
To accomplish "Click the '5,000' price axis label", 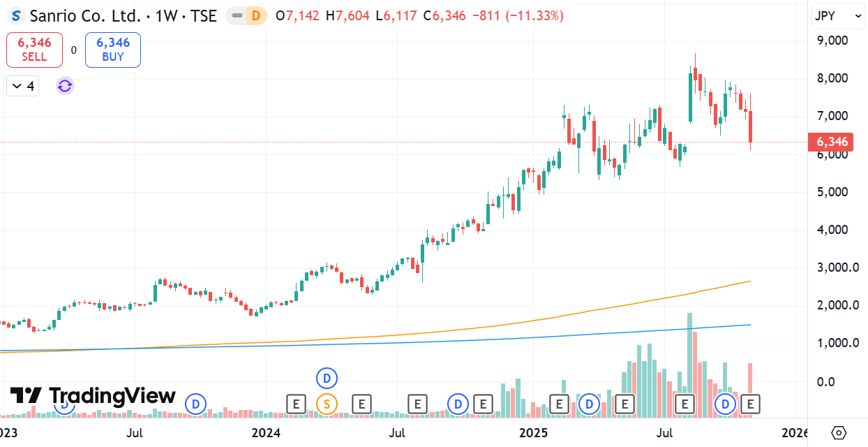I will coord(832,192).
